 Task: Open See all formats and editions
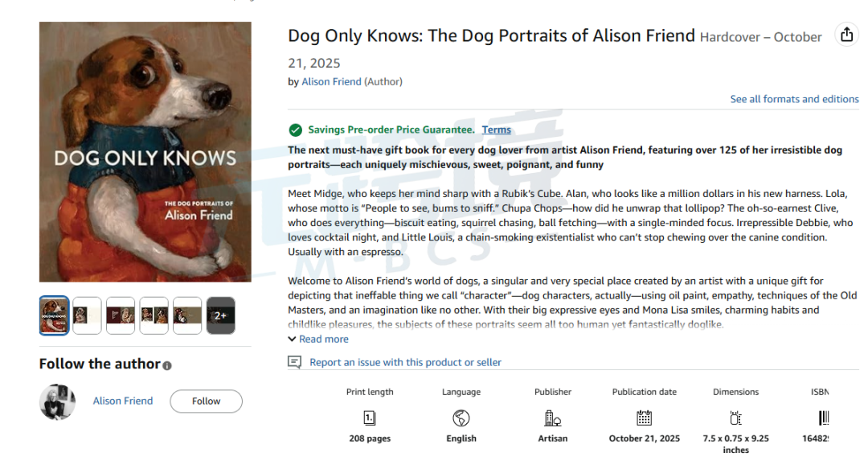coord(794,99)
